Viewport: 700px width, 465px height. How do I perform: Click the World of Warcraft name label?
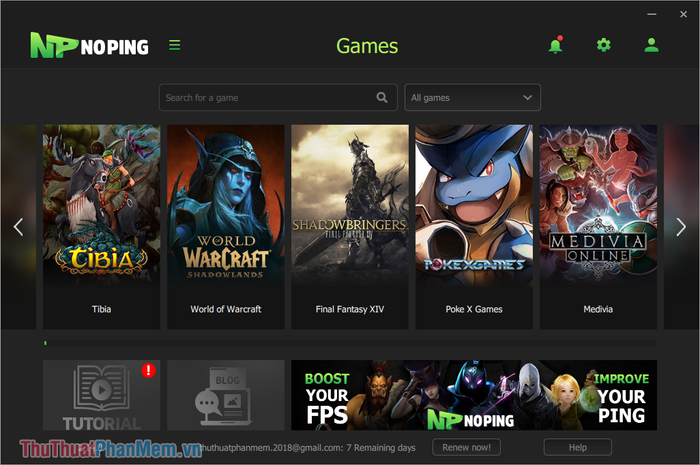coord(225,309)
